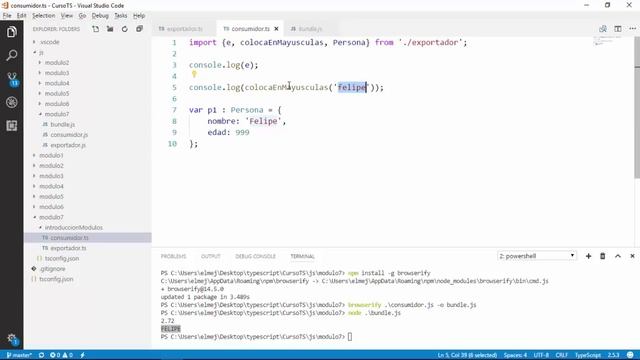
Task: Open exportador.ts in the Explorer tree
Action: 68,248
